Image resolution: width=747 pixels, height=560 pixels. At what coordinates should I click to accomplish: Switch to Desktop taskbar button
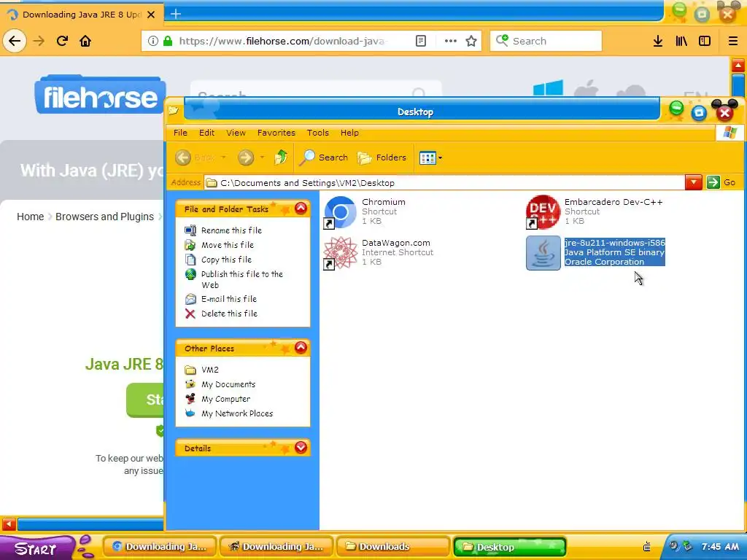[509, 547]
